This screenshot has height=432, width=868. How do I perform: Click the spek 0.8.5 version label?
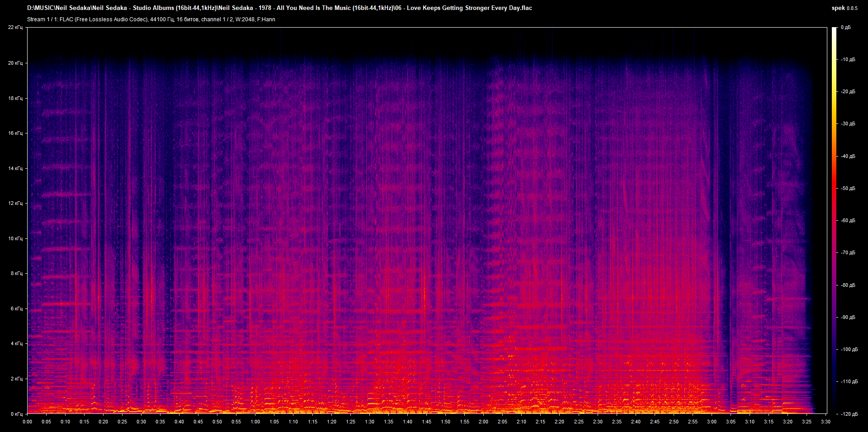point(844,8)
